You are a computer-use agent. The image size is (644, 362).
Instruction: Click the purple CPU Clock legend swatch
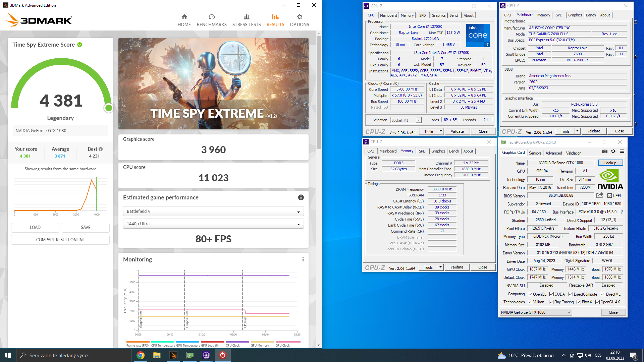(237, 342)
